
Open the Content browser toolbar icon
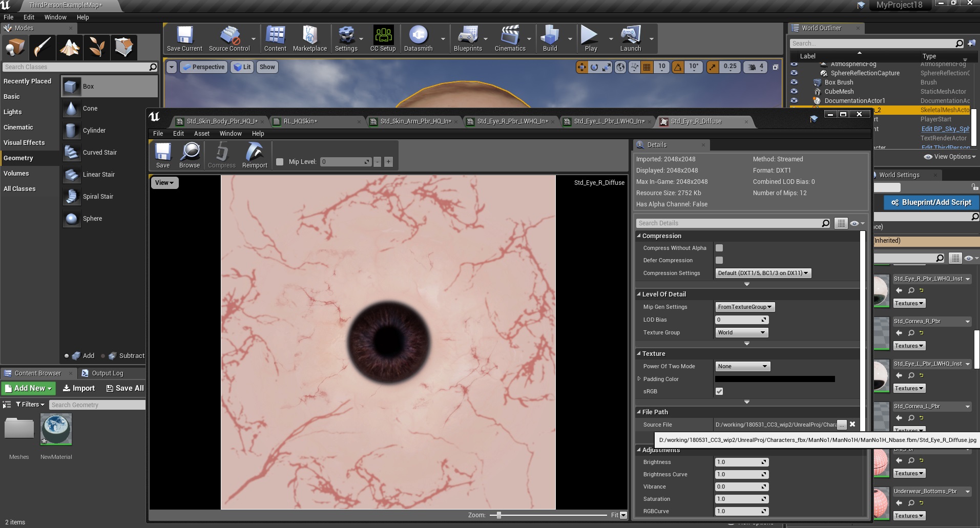[275, 38]
